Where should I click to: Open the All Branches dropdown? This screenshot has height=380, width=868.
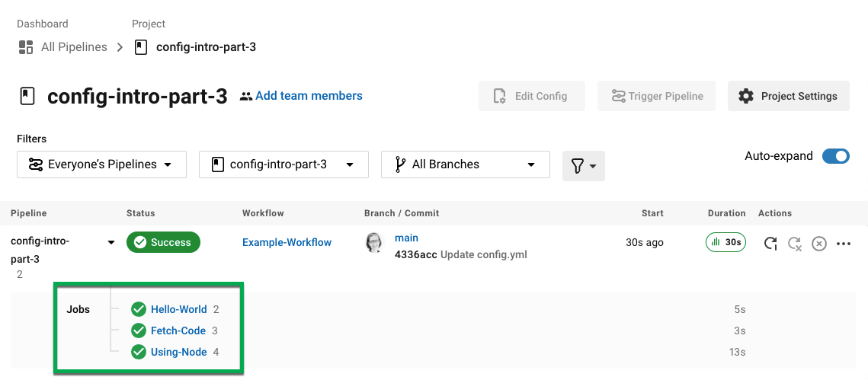click(466, 164)
